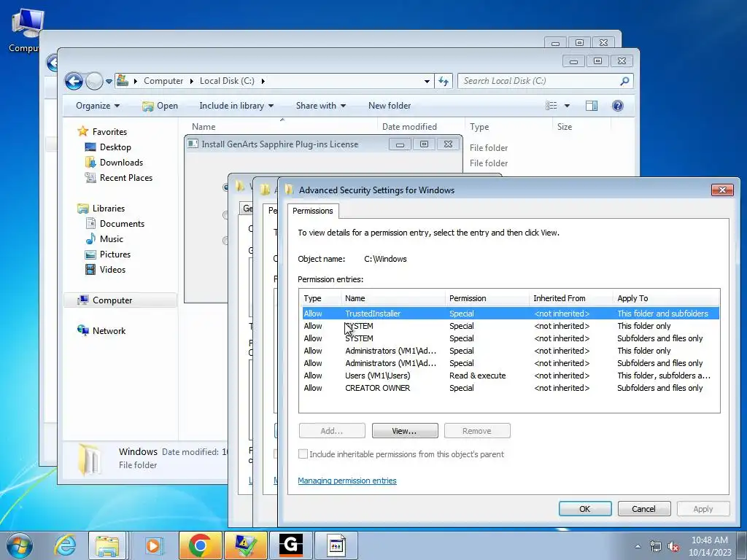Click the Managing permission entries link
The height and width of the screenshot is (560, 747).
click(x=347, y=481)
